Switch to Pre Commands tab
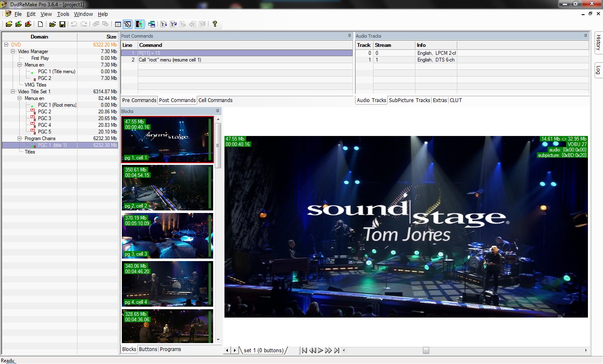Screen dimensions: 603x364 tap(139, 100)
